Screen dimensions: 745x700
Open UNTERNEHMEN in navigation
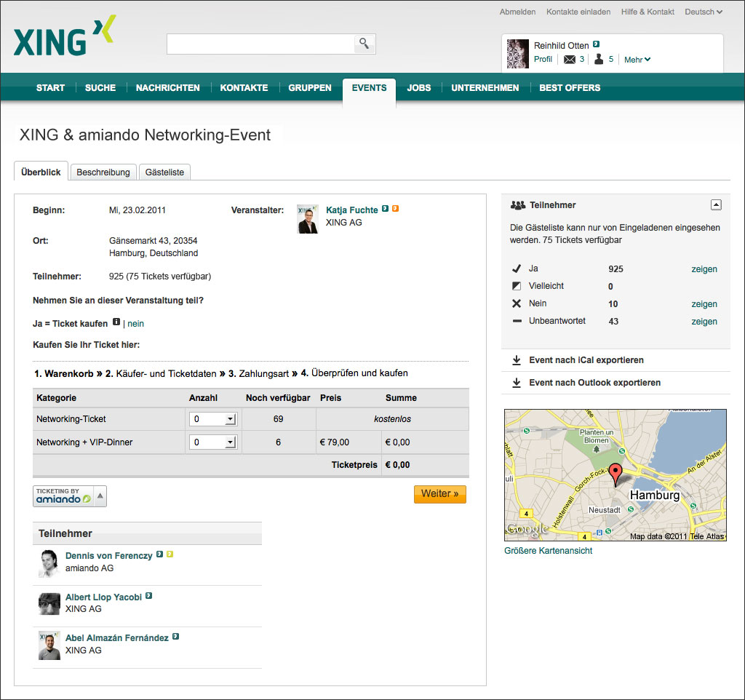[485, 88]
